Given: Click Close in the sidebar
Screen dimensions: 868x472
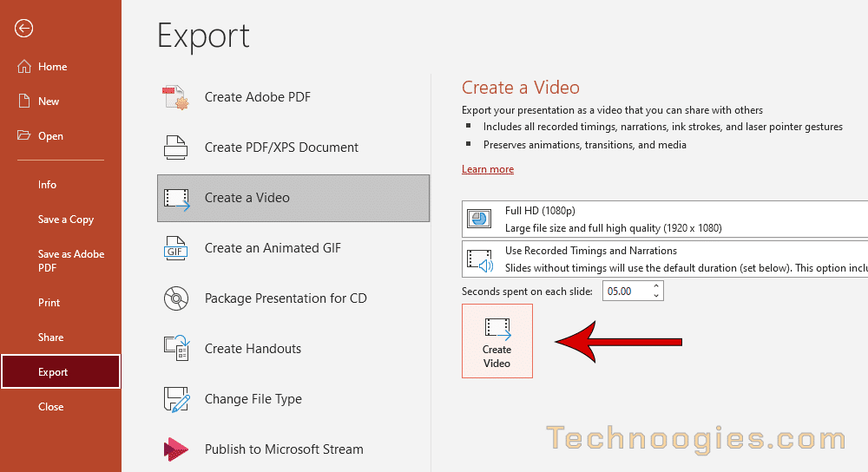Looking at the screenshot, I should tap(61, 407).
